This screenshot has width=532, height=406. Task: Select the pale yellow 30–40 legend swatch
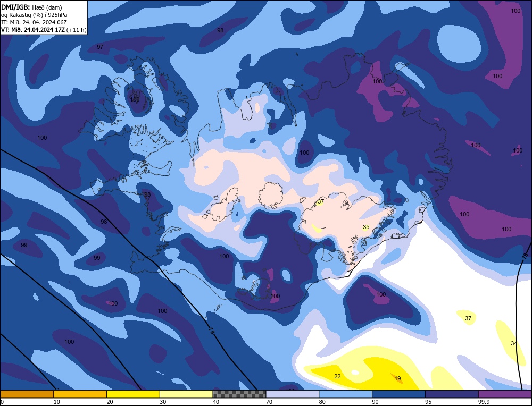186,394
